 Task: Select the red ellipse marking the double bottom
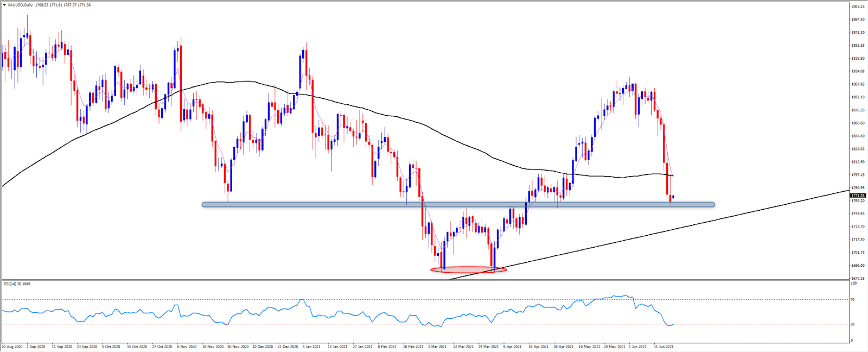click(x=468, y=269)
